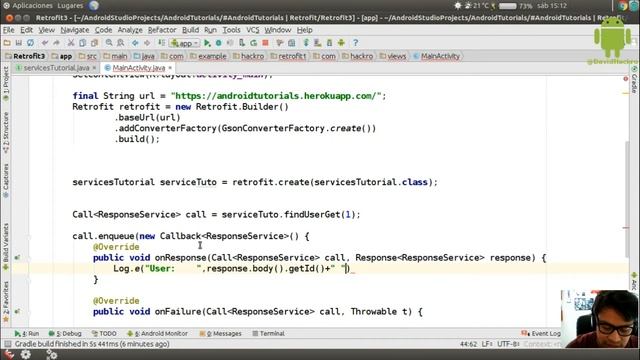
Task: Open the VCS menu
Action: click(253, 30)
